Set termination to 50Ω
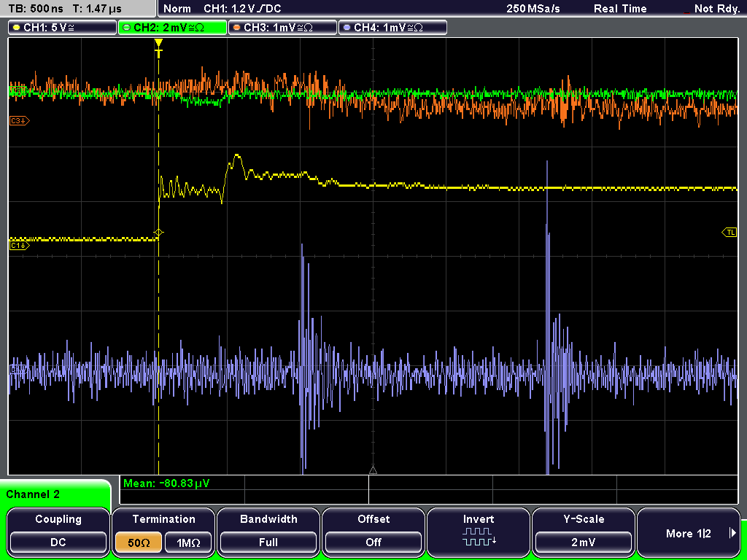Viewport: 747px width, 560px height. (x=139, y=542)
